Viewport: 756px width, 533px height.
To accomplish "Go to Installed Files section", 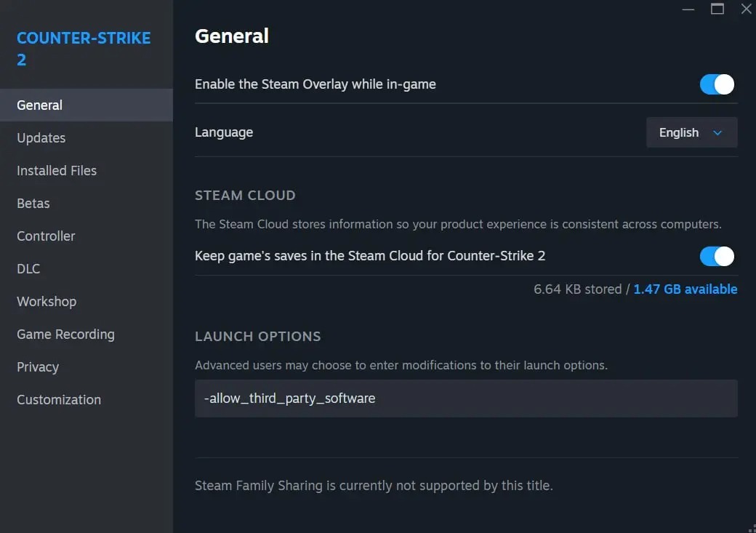I will 57,170.
